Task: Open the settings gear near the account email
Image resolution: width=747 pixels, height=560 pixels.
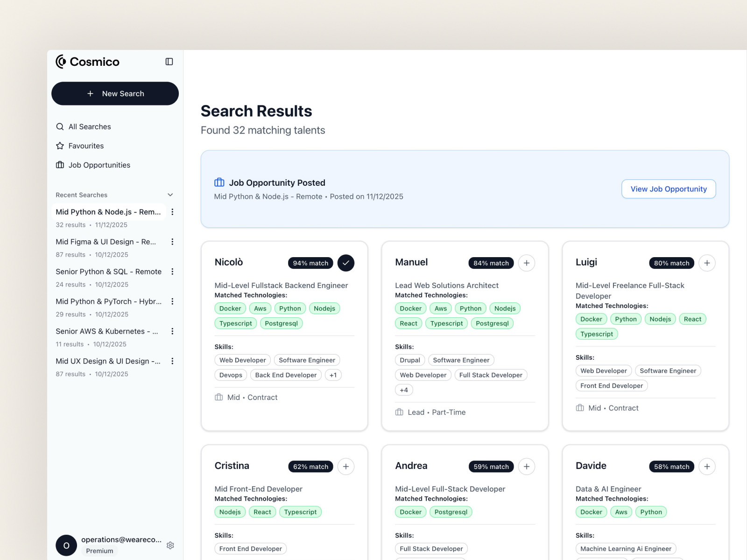Action: 170,545
